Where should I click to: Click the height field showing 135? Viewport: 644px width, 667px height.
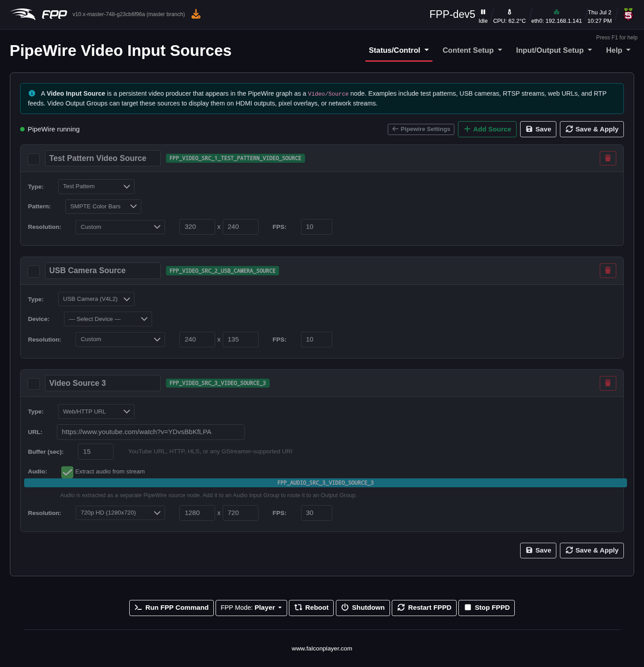pos(241,339)
